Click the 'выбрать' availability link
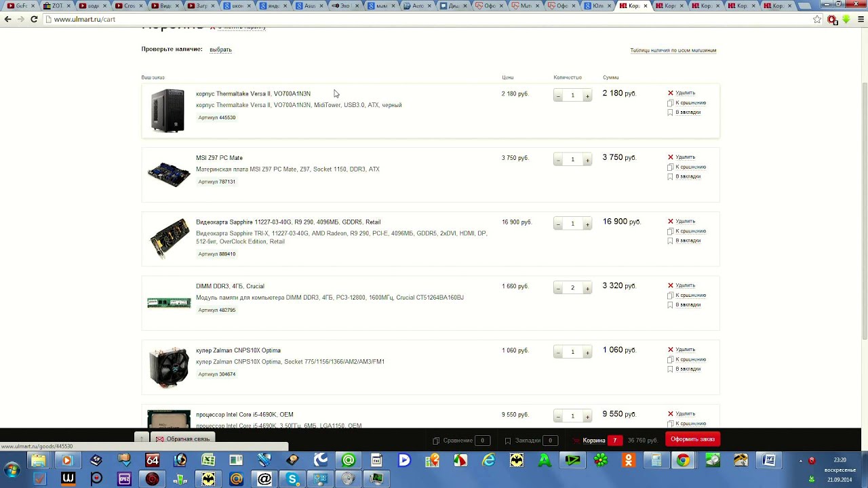The height and width of the screenshot is (488, 868). point(220,49)
